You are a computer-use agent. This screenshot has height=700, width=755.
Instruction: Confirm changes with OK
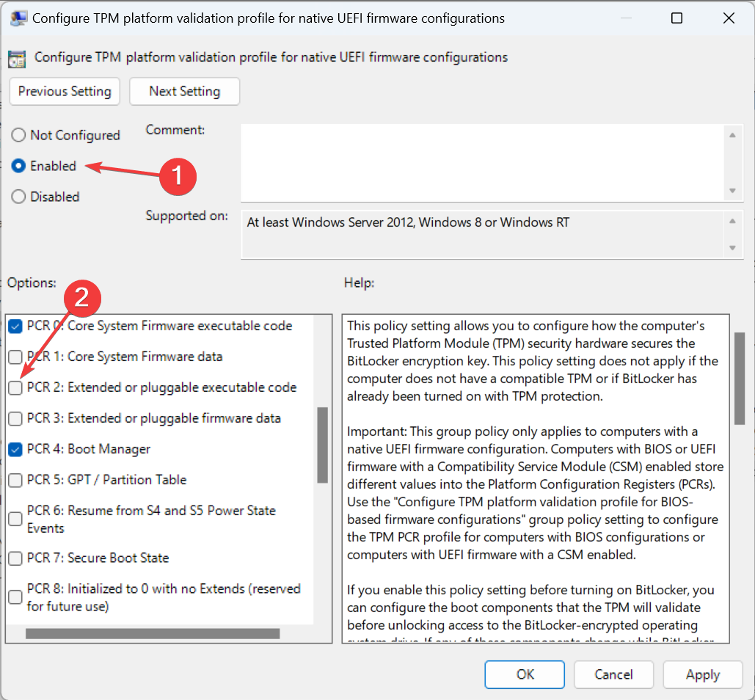tap(524, 674)
